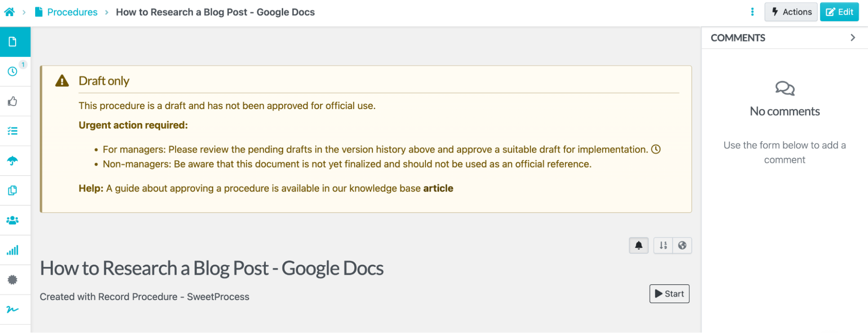Image resolution: width=868 pixels, height=333 pixels.
Task: Click 'Use the form below to add a comment'
Action: [785, 153]
